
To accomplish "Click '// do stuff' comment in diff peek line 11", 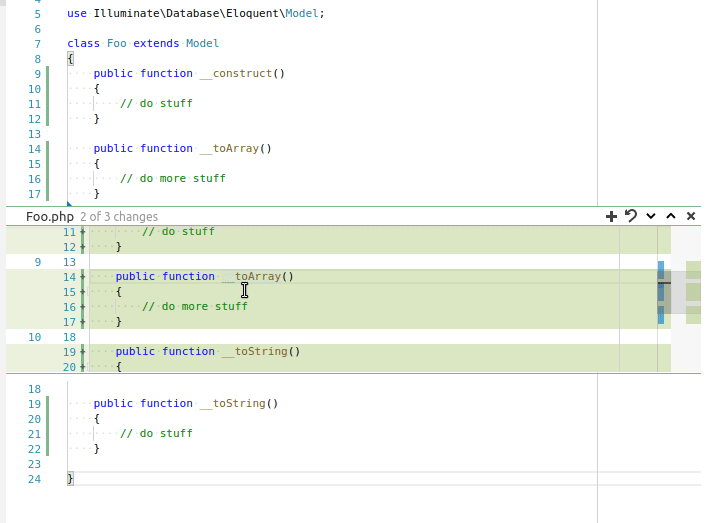I will [x=178, y=231].
